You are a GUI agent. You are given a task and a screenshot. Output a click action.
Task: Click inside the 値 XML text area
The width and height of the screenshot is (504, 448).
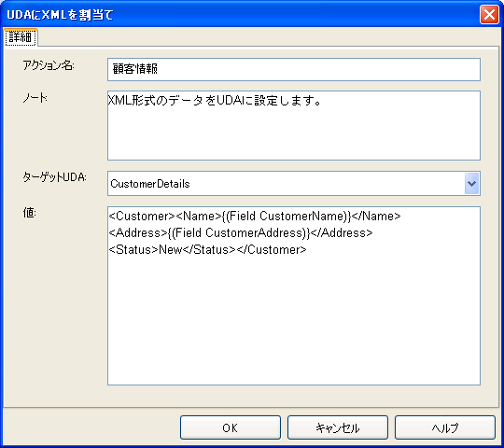coord(294,296)
